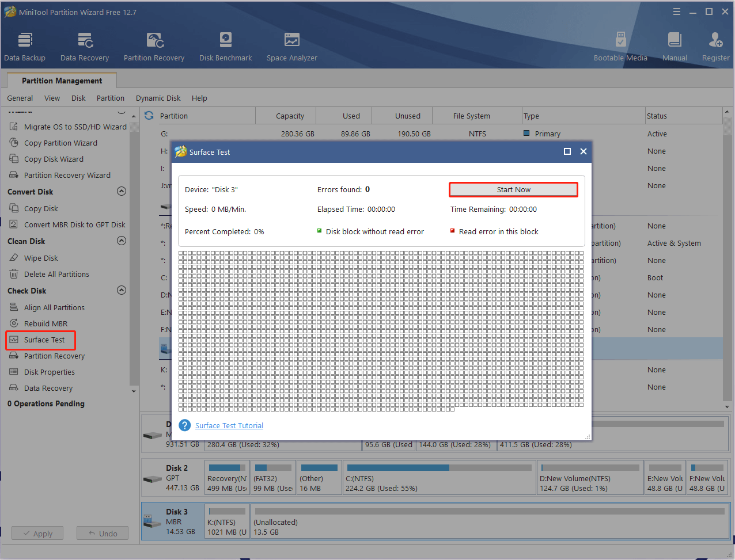Launch Copy Partition Wizard

point(54,143)
